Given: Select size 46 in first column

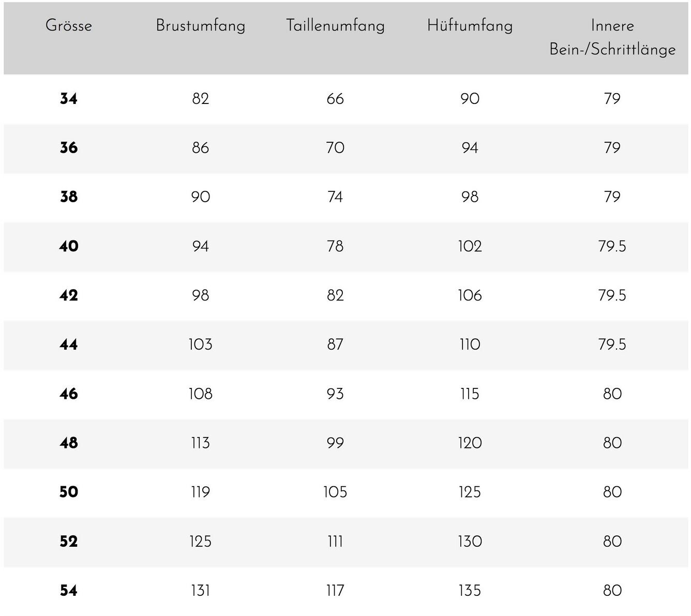Looking at the screenshot, I should (69, 394).
